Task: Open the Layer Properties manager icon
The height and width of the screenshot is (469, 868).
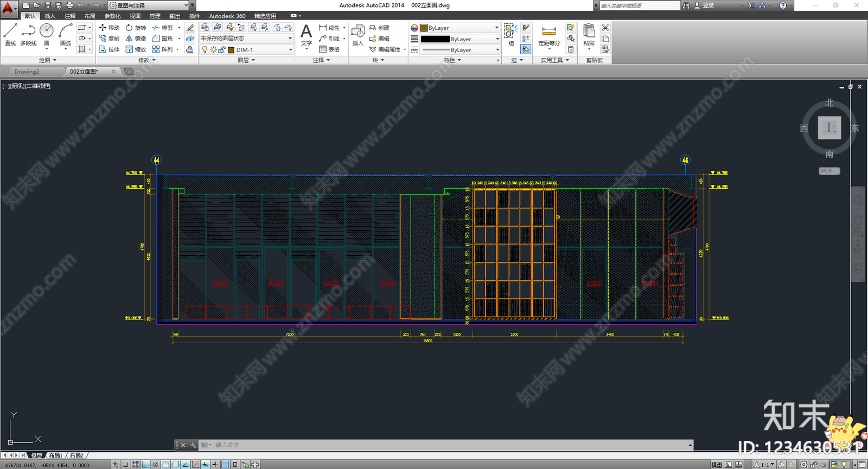Action: click(x=205, y=27)
